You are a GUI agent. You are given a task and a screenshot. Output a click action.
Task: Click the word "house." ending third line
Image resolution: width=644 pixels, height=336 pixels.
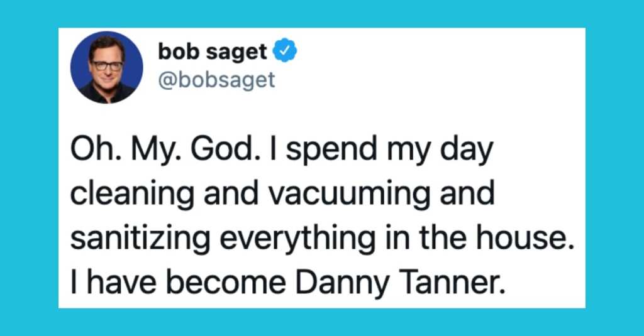point(525,238)
